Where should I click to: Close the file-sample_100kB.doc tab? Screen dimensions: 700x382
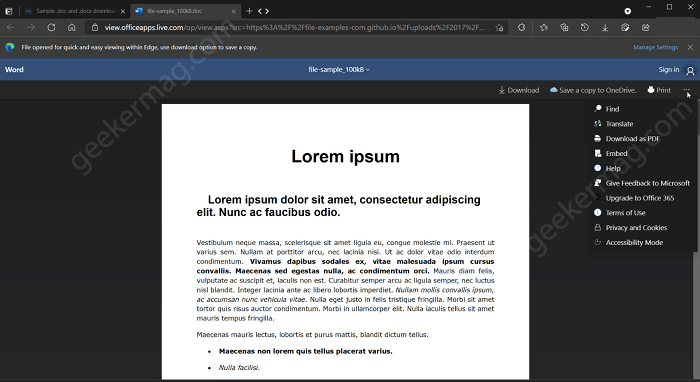point(233,11)
